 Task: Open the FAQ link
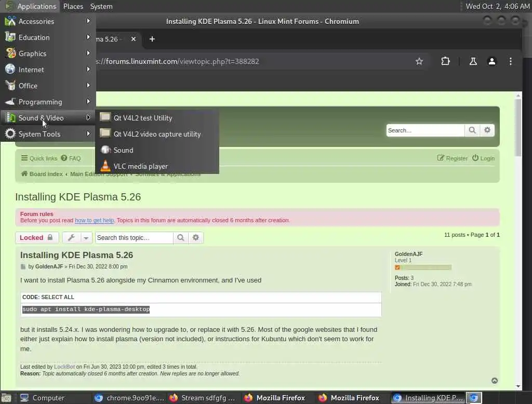(x=71, y=158)
